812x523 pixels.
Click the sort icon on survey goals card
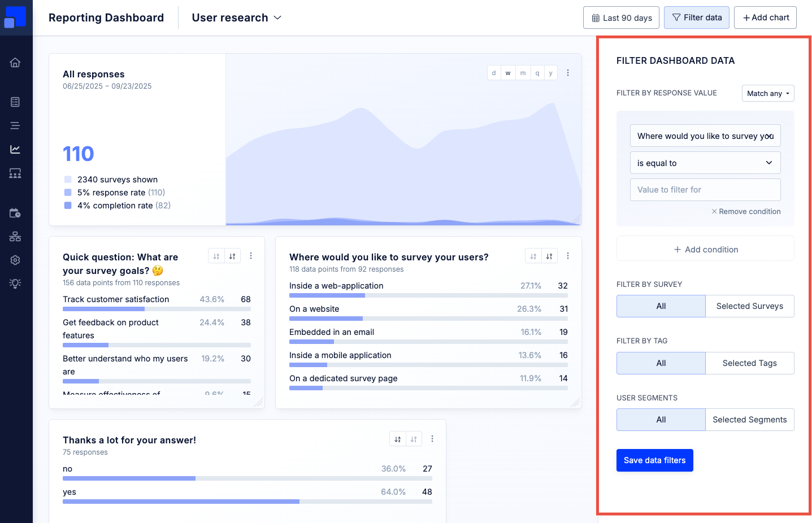232,256
